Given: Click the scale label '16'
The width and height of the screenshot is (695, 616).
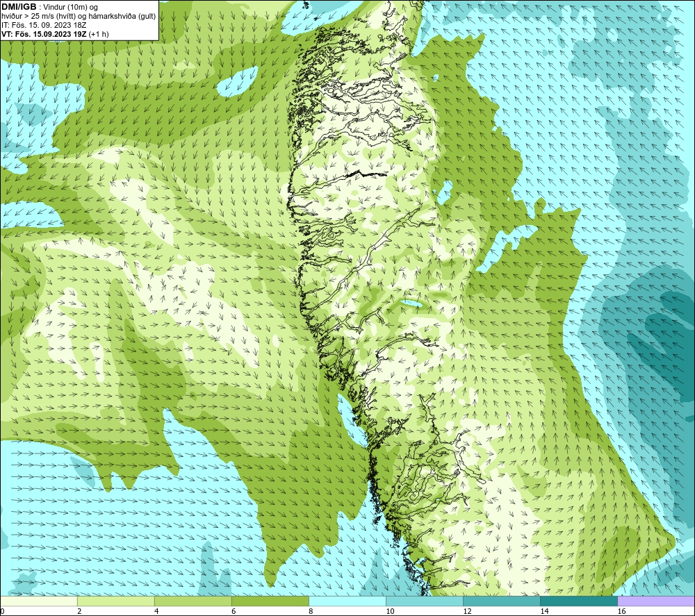Looking at the screenshot, I should (x=621, y=612).
